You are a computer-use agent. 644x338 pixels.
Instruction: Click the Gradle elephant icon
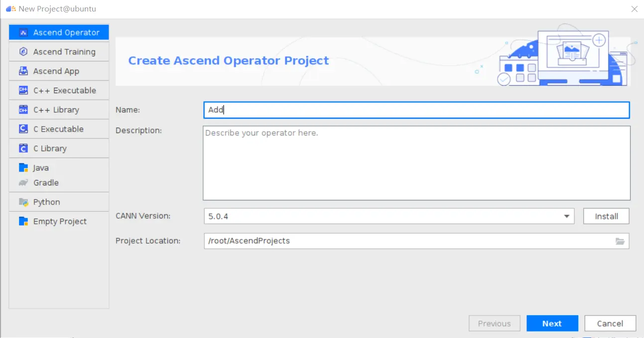pos(23,182)
